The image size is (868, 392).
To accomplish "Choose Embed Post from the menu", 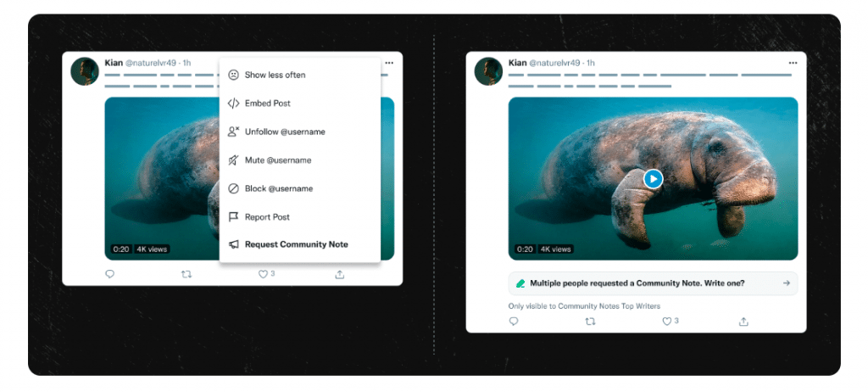I will [267, 104].
